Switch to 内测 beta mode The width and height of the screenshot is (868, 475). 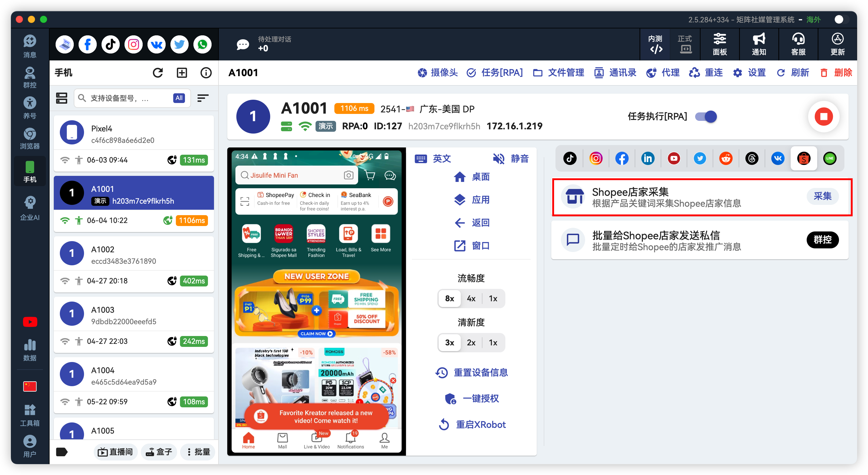tap(655, 44)
